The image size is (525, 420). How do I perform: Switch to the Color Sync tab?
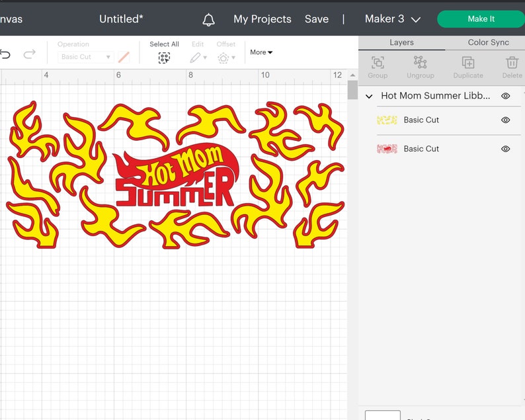coord(488,42)
